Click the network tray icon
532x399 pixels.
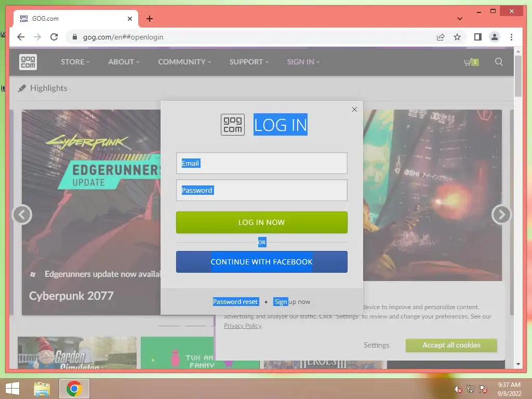[470, 389]
